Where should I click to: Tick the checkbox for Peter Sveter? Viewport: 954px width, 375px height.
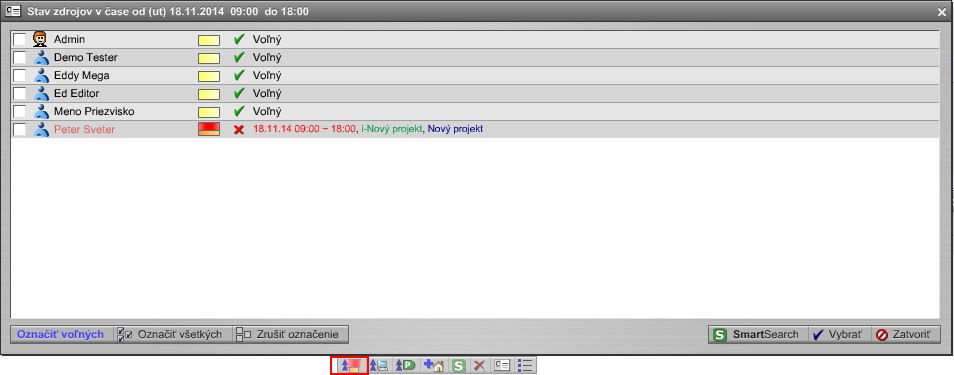coord(20,130)
